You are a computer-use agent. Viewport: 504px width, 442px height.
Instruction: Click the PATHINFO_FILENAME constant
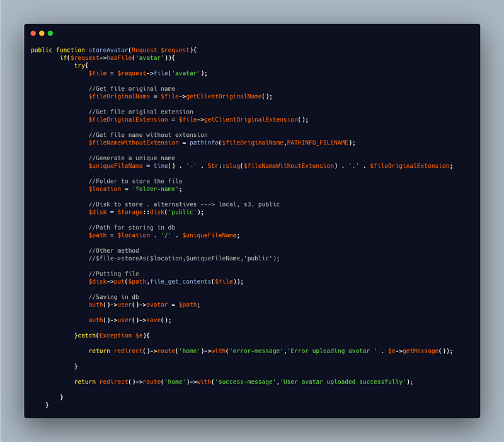318,143
